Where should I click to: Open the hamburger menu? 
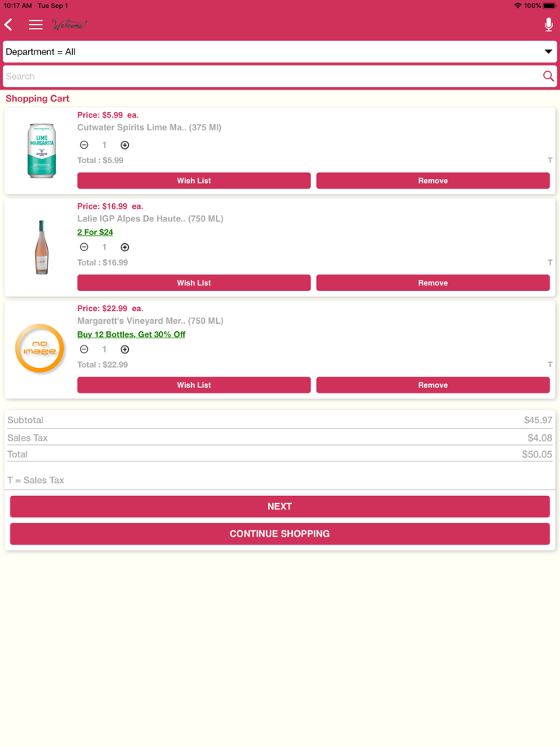click(36, 25)
